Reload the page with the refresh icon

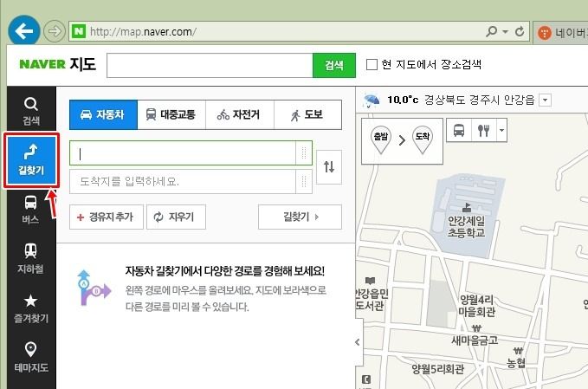(520, 31)
